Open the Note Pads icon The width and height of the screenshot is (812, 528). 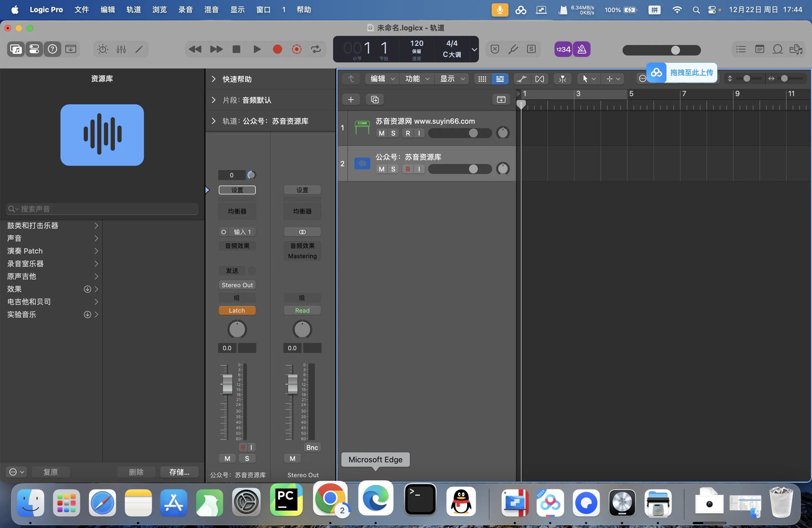[x=760, y=49]
